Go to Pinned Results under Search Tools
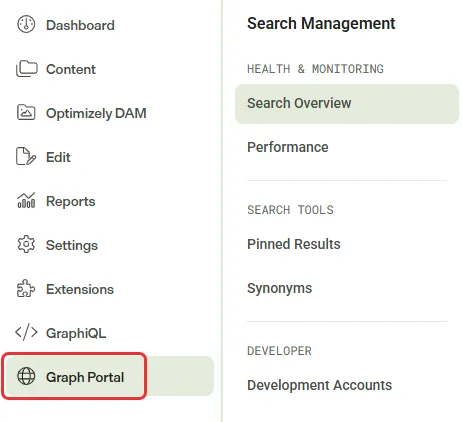This screenshot has height=422, width=462. coord(294,244)
